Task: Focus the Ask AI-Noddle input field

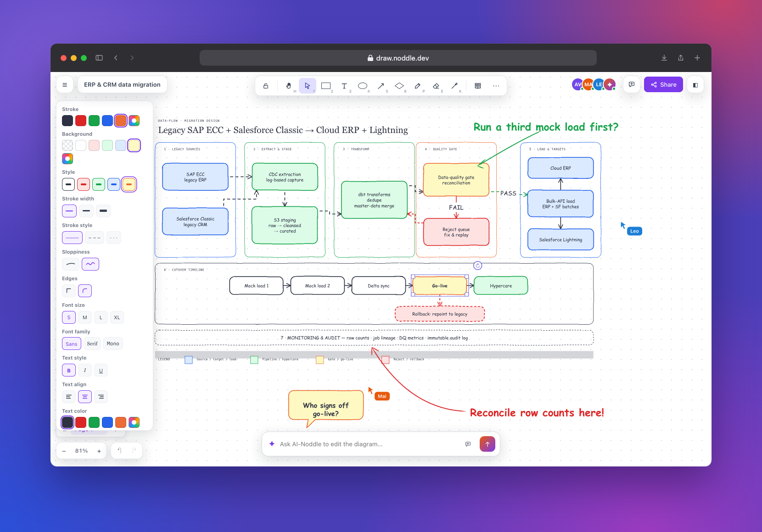Action: point(367,444)
